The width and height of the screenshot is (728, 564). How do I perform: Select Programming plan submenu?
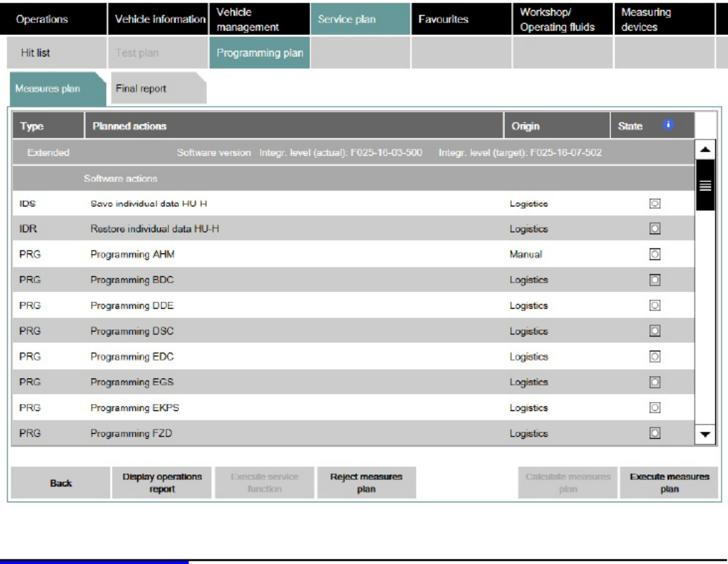click(260, 53)
